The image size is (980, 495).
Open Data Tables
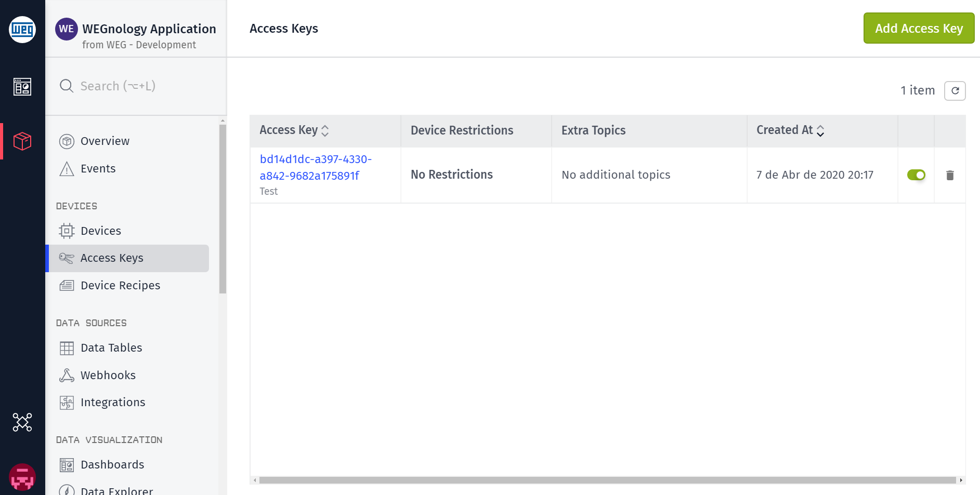pos(111,348)
